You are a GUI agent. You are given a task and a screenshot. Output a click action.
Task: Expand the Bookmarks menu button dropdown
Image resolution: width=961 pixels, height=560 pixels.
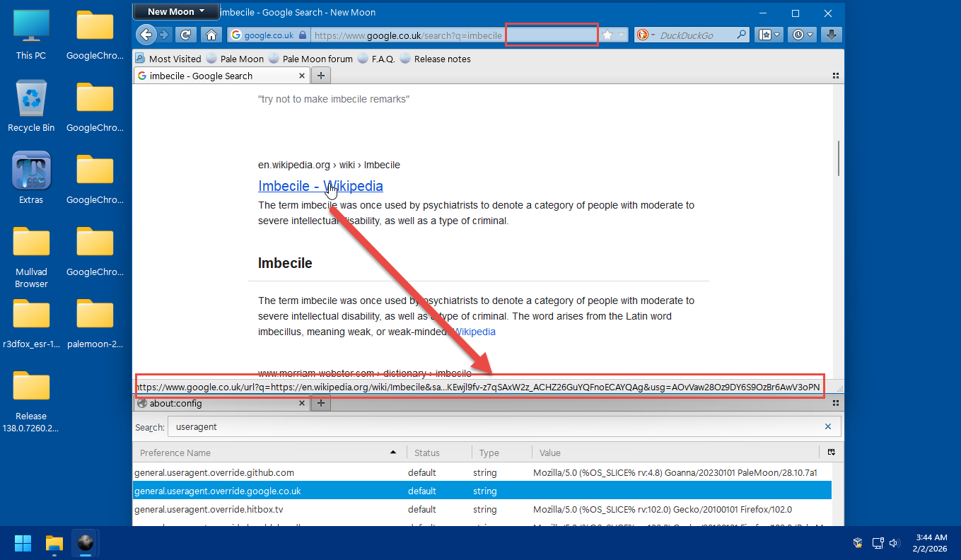coord(777,35)
